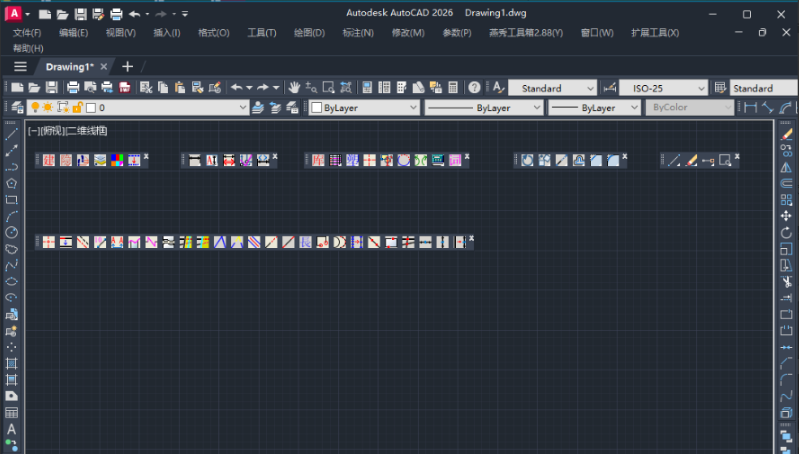Select the Polygon draw tool
The width and height of the screenshot is (799, 454).
click(11, 183)
